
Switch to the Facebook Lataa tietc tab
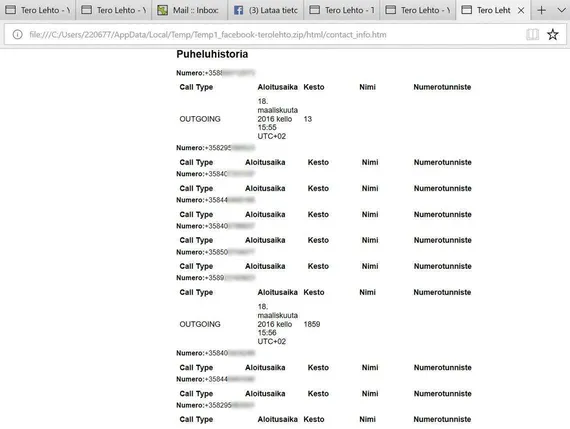[266, 10]
